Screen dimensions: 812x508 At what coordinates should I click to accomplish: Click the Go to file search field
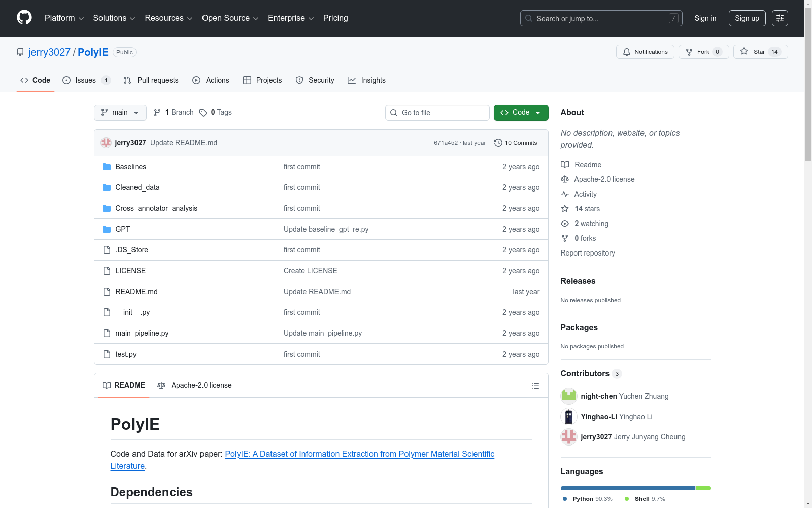(x=437, y=113)
